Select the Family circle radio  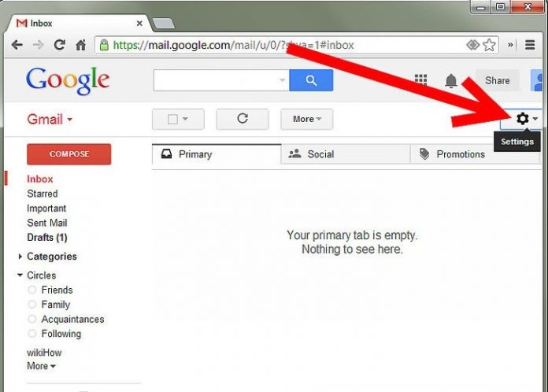[31, 305]
